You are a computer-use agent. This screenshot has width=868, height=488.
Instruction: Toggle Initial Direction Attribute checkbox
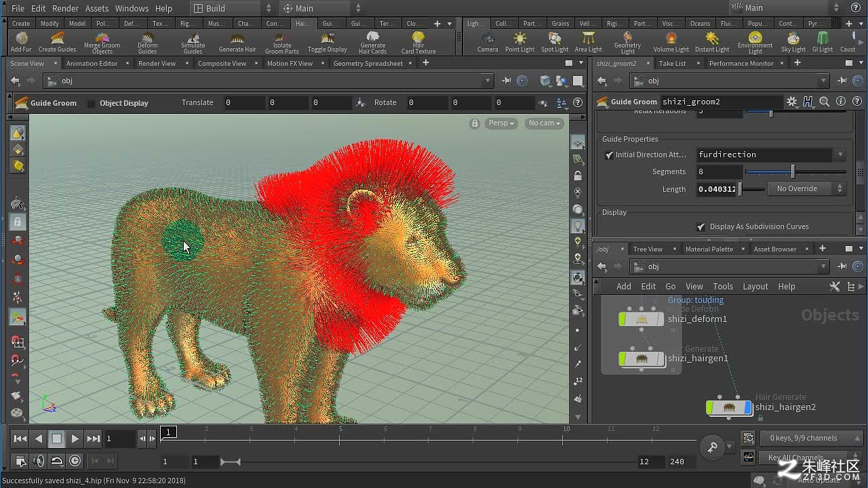pos(609,155)
